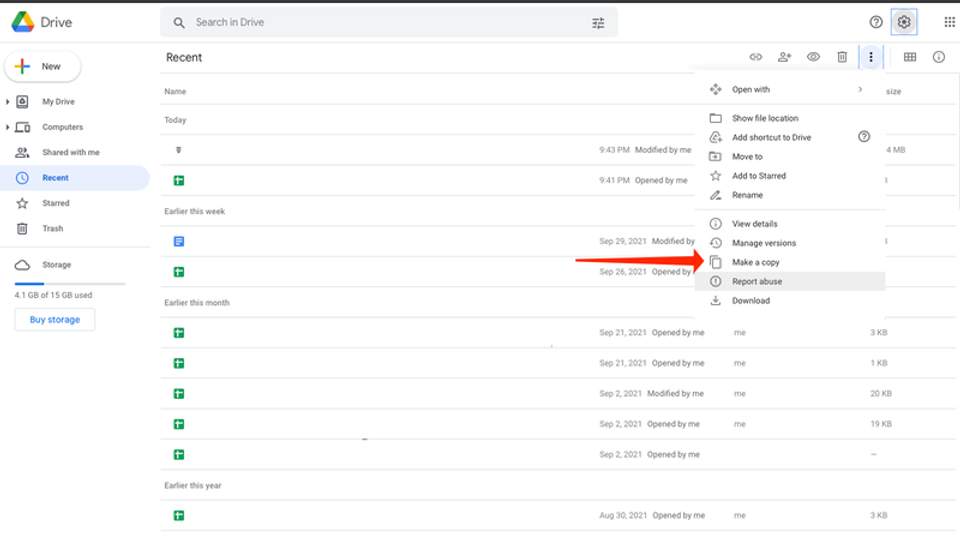Click the trash remove icon in toolbar
The width and height of the screenshot is (960, 540).
pyautogui.click(x=842, y=57)
